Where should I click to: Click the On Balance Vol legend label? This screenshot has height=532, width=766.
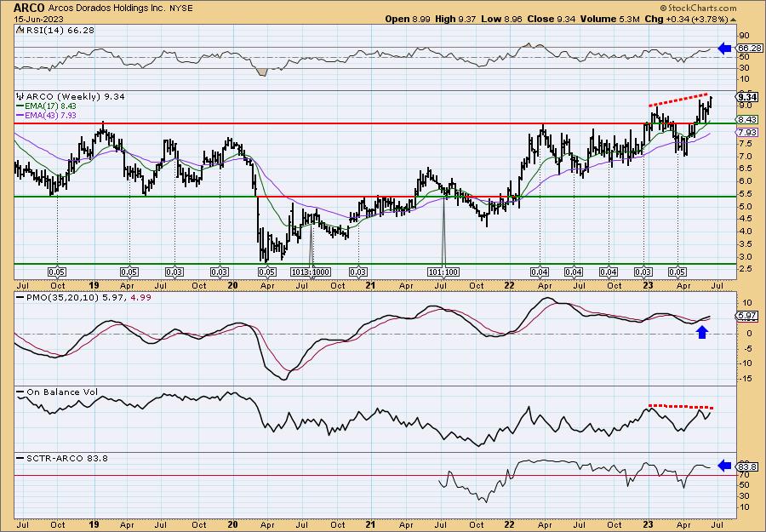click(x=62, y=392)
